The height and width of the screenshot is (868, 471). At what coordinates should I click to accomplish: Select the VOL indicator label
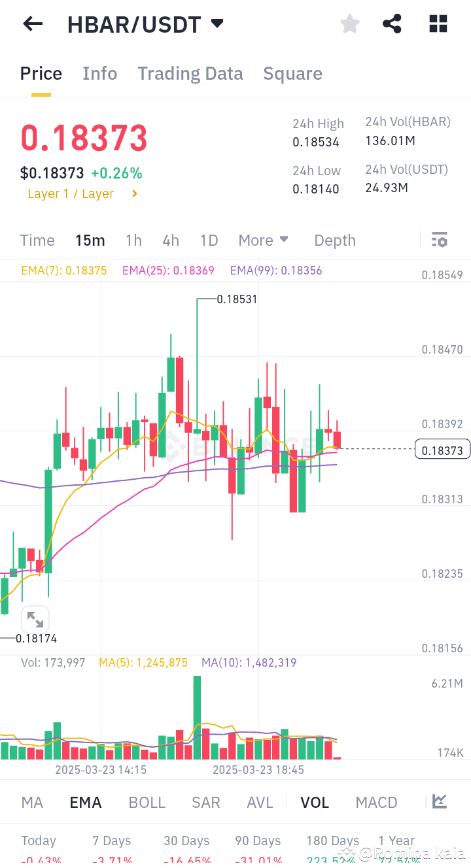coord(315,802)
